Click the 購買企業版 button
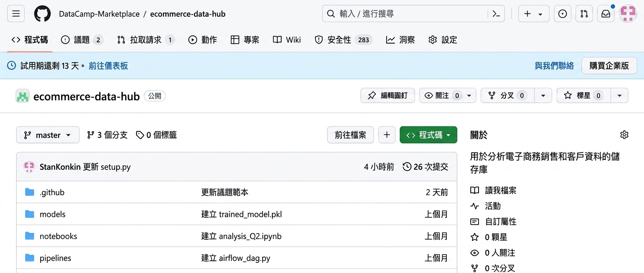This screenshot has height=273, width=644. coord(609,66)
